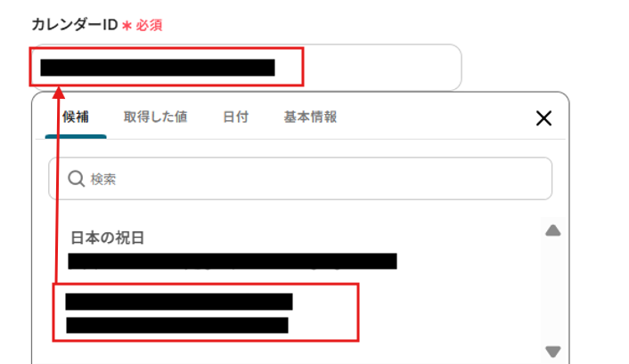
Task: Click the red asterisk required mark
Action: click(x=127, y=26)
